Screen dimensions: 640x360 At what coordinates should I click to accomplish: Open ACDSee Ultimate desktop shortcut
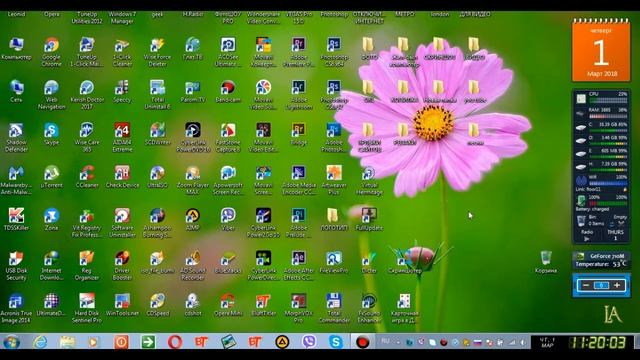coord(228,51)
